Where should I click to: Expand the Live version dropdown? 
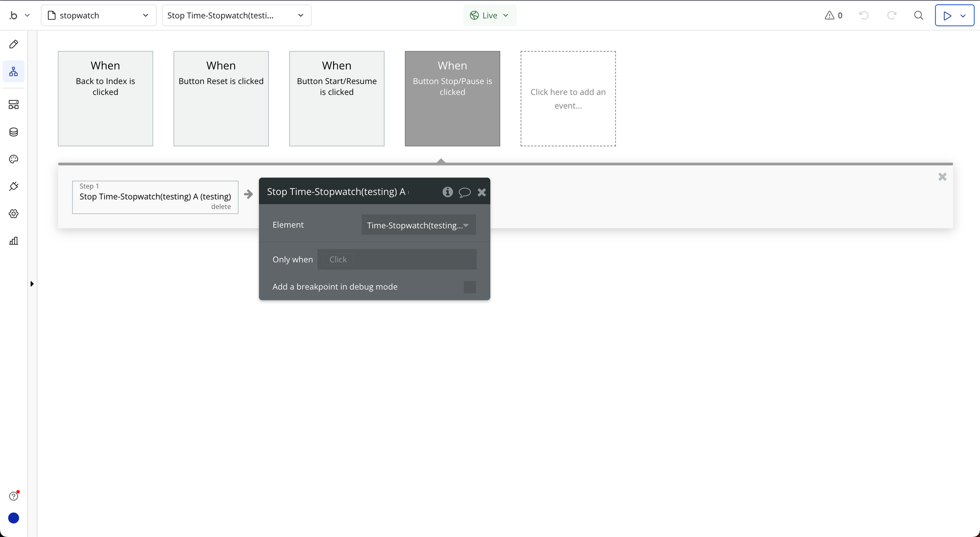(x=490, y=15)
